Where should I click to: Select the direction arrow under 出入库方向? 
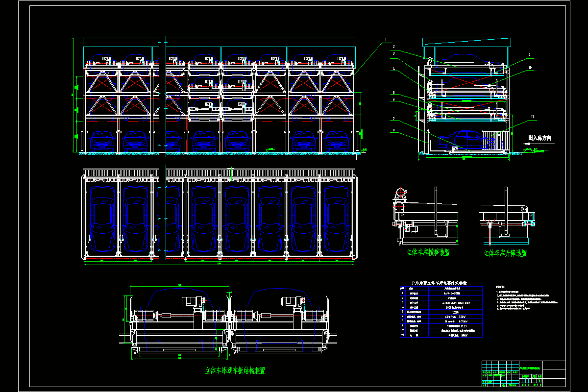click(x=539, y=144)
